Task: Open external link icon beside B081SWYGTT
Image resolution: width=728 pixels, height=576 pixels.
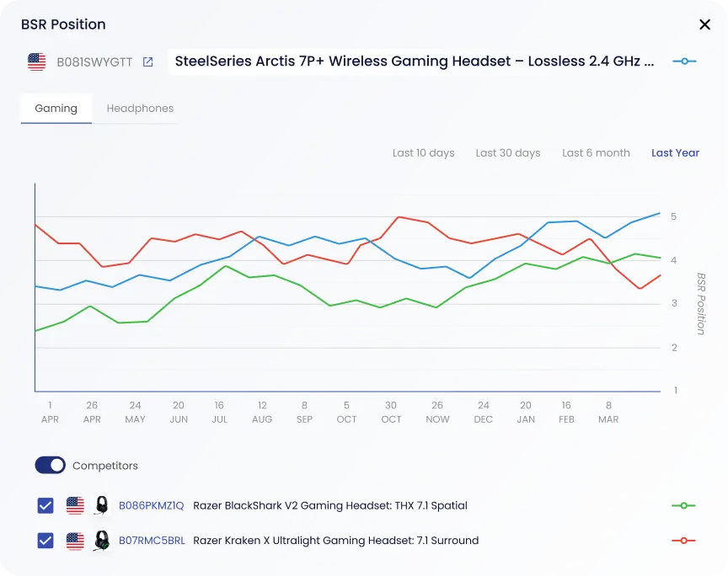Action: pos(148,61)
